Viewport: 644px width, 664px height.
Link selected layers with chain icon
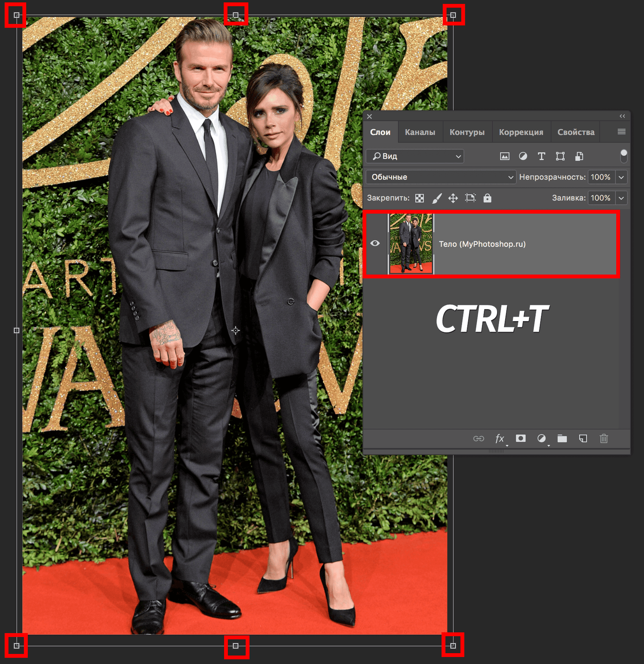[480, 439]
